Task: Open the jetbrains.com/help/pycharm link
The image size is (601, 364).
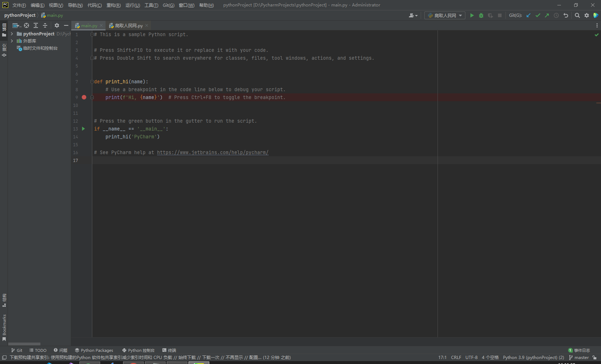Action: (x=212, y=152)
